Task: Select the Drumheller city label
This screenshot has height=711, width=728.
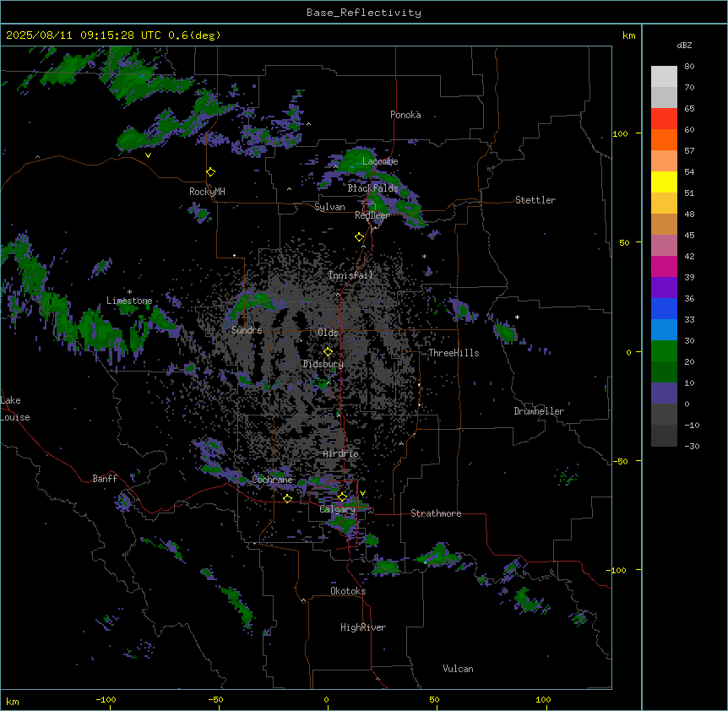Action: [539, 411]
